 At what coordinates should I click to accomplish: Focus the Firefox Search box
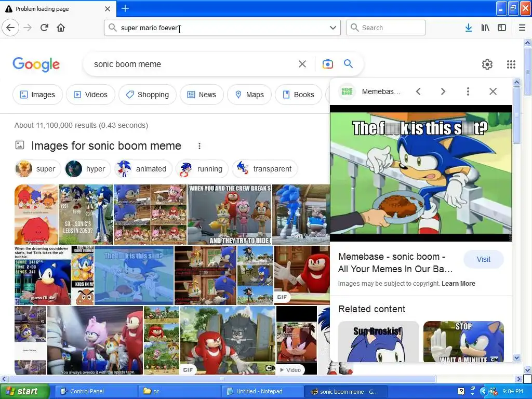(386, 28)
